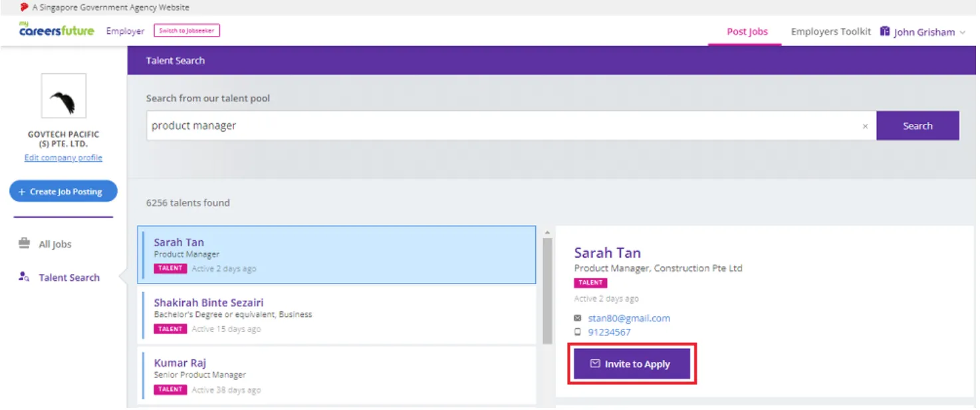This screenshot has height=410, width=980.
Task: Click the Singapore Government lion icon
Action: (25, 7)
